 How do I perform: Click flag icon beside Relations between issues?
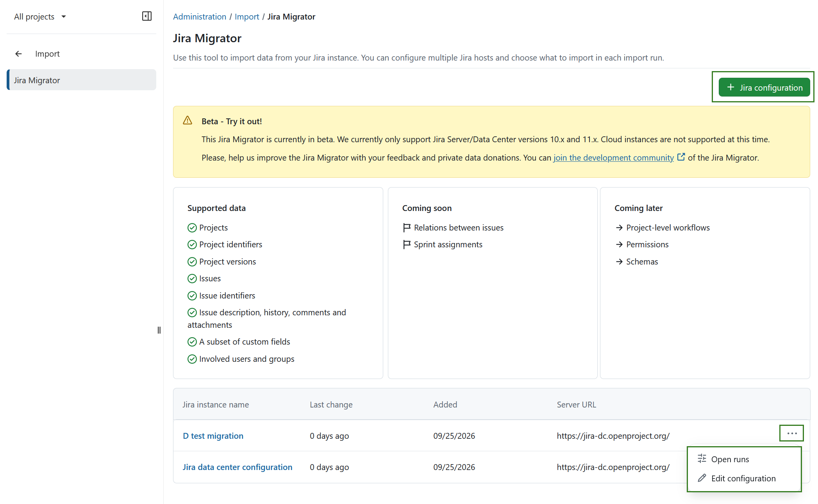pos(407,228)
